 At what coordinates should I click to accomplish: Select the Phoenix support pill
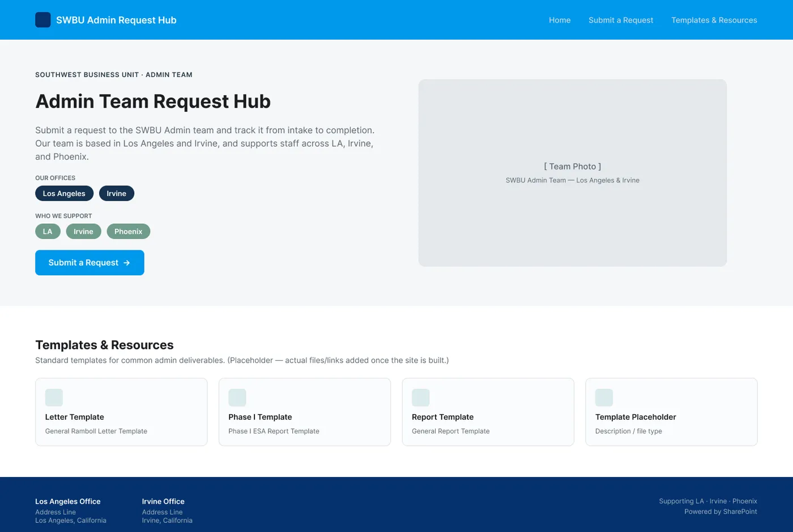point(129,231)
